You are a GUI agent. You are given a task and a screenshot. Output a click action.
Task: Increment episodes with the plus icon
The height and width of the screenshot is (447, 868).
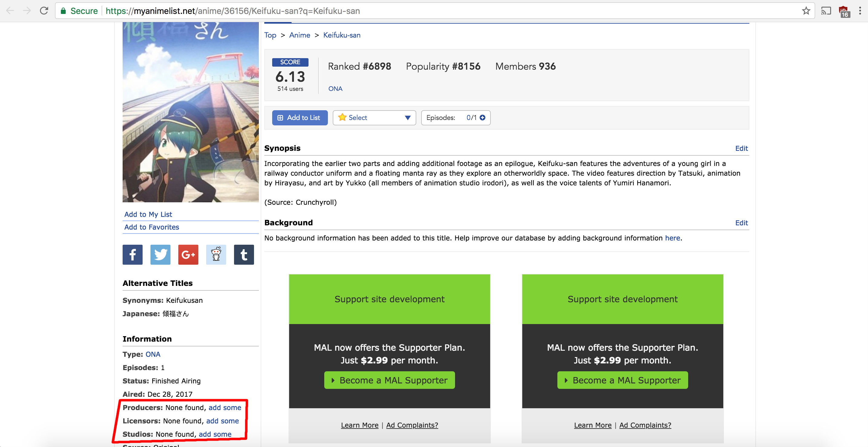tap(483, 118)
